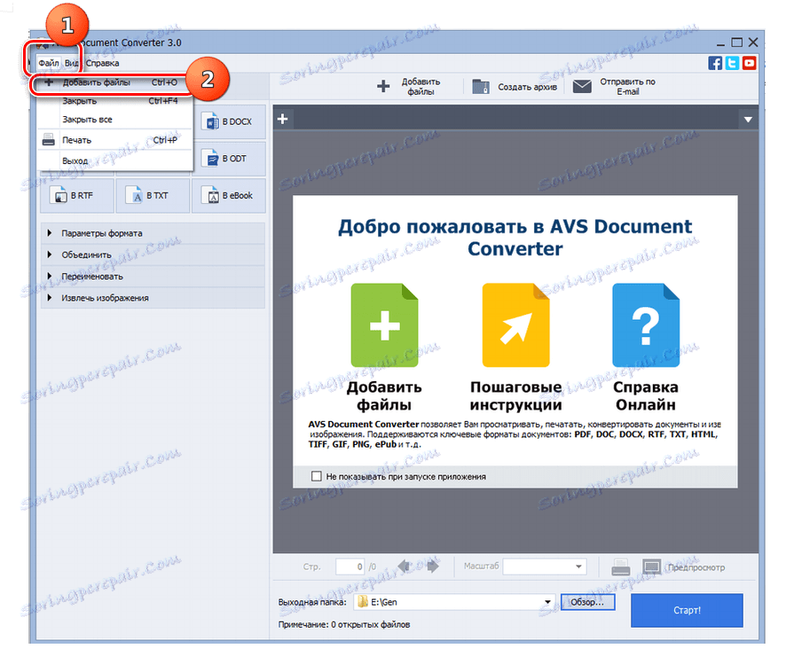Viewport: 794px width, 672px height.
Task: Click the Справка Онлайн label text
Action: [x=646, y=395]
